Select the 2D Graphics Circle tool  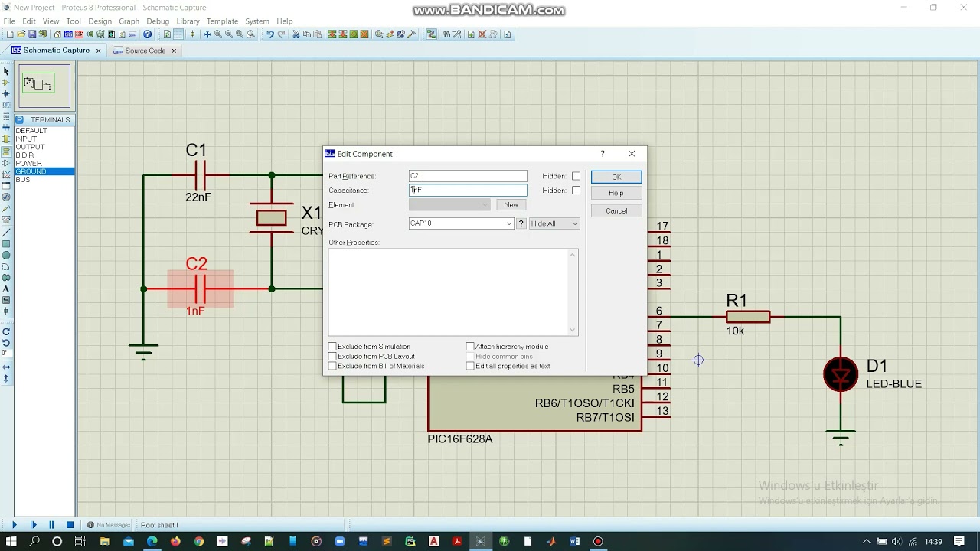6,256
